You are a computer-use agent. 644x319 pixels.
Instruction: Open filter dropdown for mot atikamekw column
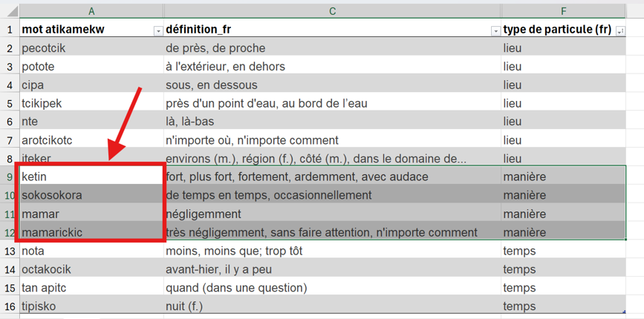pos(158,31)
